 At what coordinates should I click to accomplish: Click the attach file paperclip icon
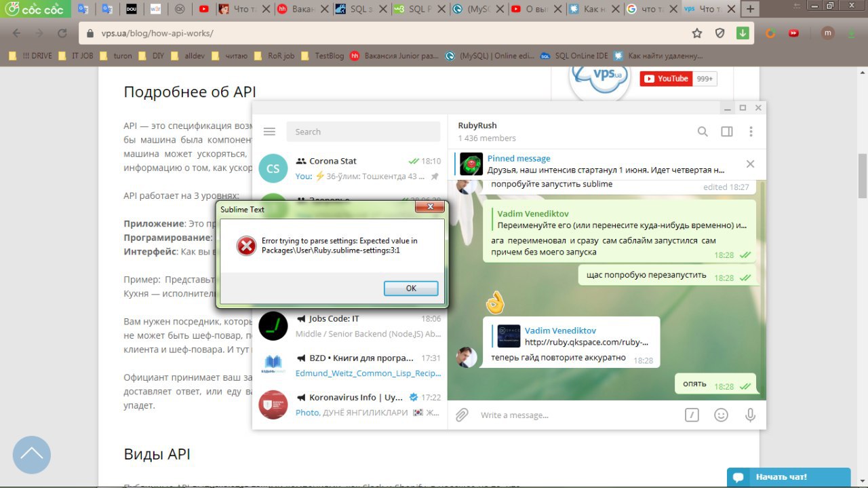coord(462,415)
